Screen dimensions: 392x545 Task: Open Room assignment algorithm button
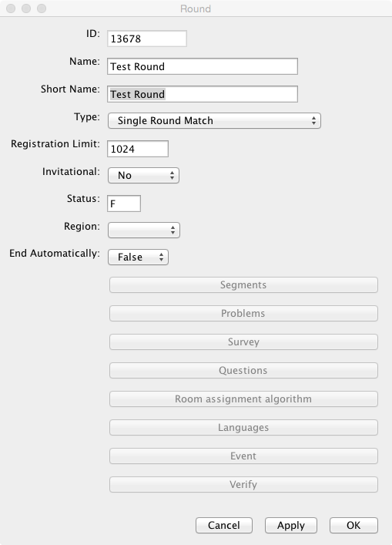[x=243, y=399]
